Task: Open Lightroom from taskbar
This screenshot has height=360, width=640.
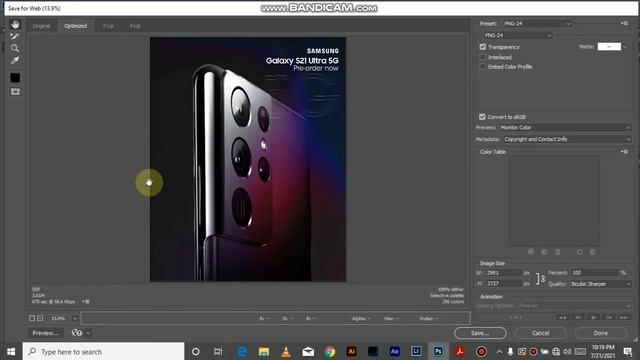Action: click(416, 351)
